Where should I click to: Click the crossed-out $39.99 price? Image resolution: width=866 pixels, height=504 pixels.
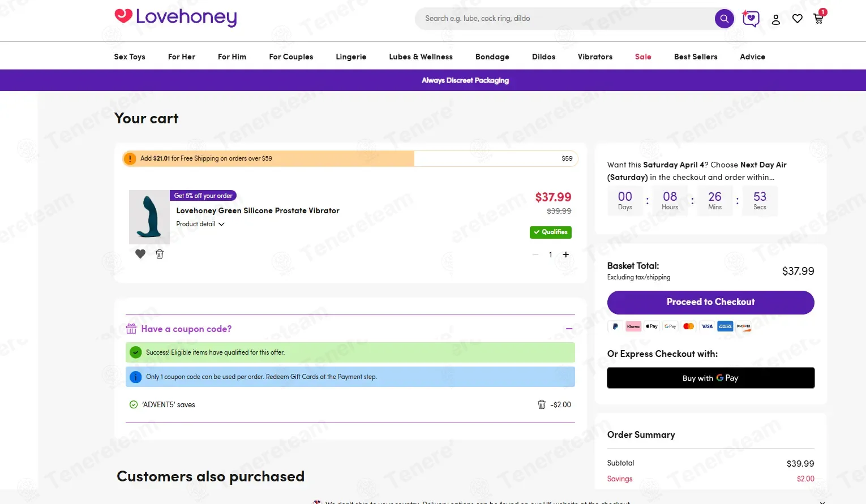pyautogui.click(x=559, y=211)
